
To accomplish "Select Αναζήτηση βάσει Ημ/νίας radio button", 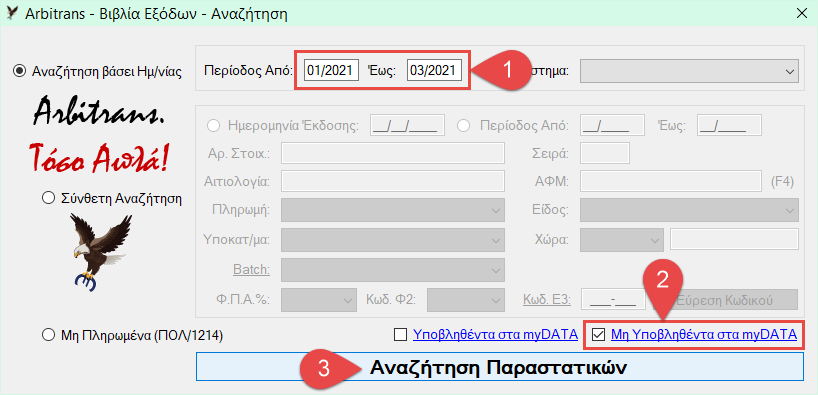I will pyautogui.click(x=19, y=71).
